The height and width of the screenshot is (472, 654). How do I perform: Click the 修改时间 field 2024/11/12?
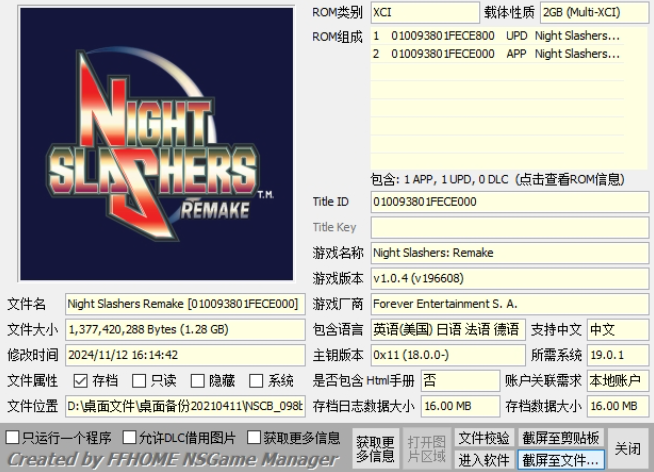185,355
